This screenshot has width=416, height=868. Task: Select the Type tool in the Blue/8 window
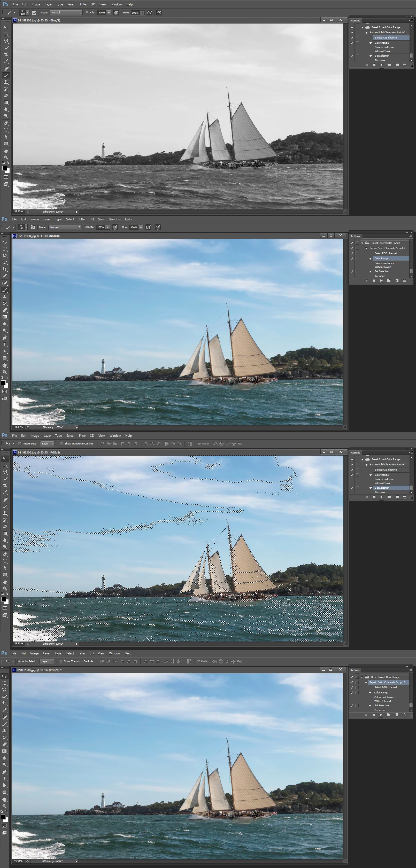[x=6, y=130]
